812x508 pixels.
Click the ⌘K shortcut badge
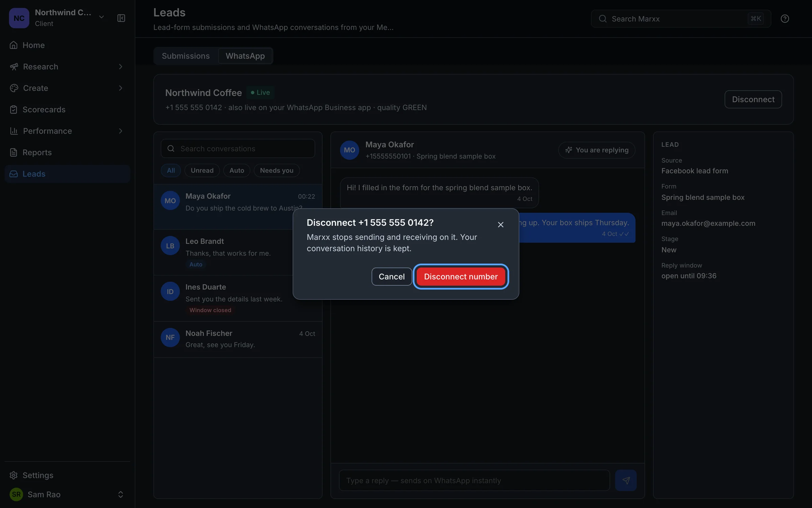[755, 19]
